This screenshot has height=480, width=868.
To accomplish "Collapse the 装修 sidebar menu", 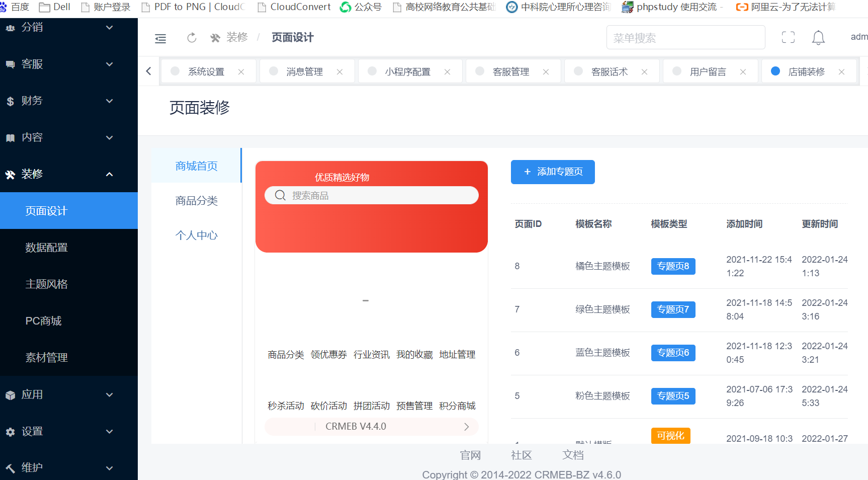I will [68, 174].
